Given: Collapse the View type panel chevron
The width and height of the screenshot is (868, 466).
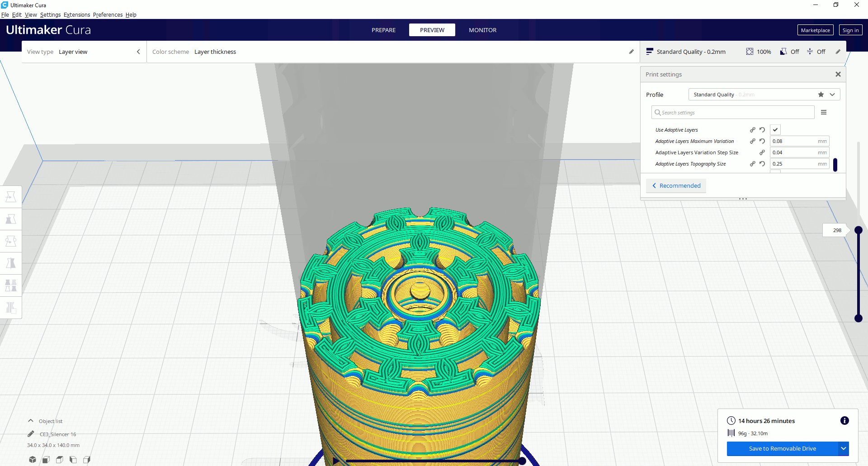Looking at the screenshot, I should 138,52.
